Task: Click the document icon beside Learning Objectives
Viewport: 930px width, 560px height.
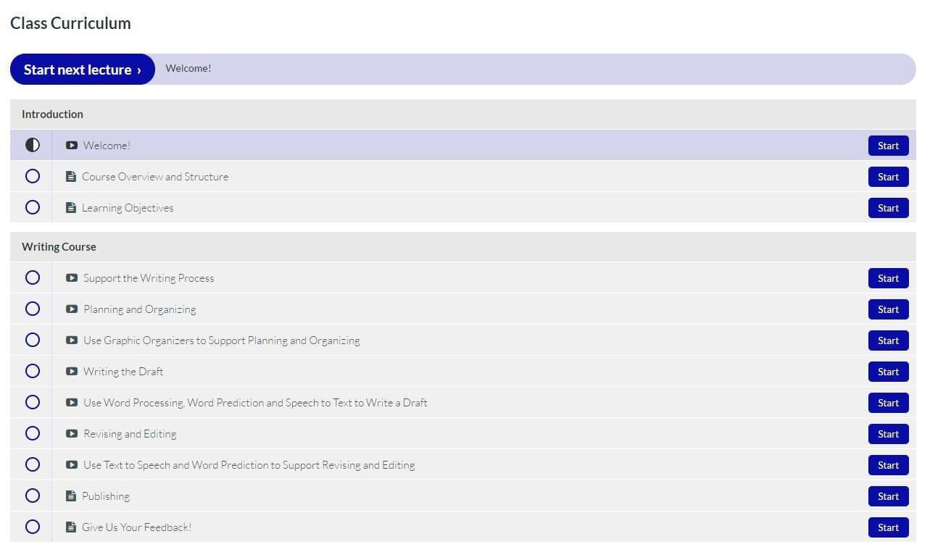Action: click(70, 207)
